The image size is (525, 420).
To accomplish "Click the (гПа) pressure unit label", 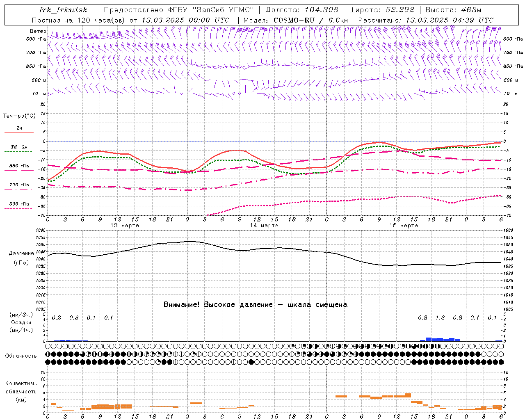I will click(x=21, y=263).
